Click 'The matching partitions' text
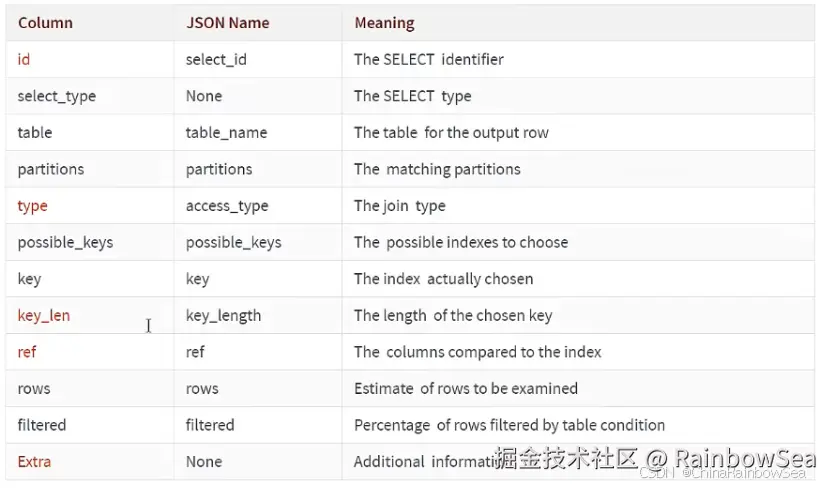This screenshot has width=833, height=488. (x=437, y=169)
